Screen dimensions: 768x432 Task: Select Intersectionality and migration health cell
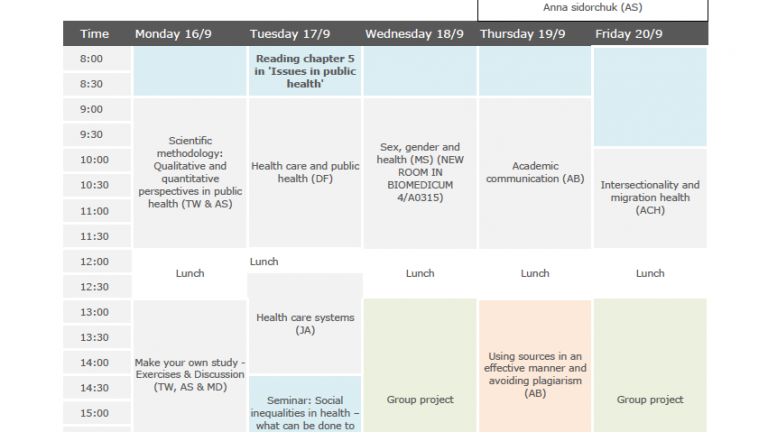click(650, 198)
